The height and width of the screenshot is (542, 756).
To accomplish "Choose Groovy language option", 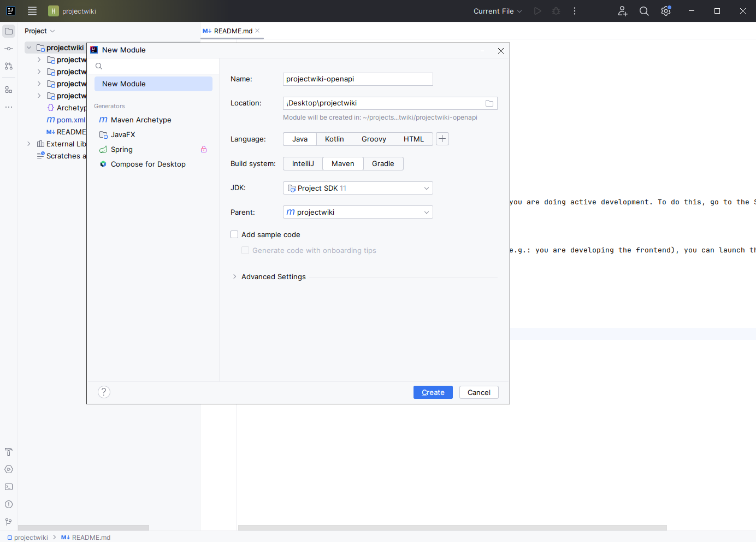I will 374,139.
